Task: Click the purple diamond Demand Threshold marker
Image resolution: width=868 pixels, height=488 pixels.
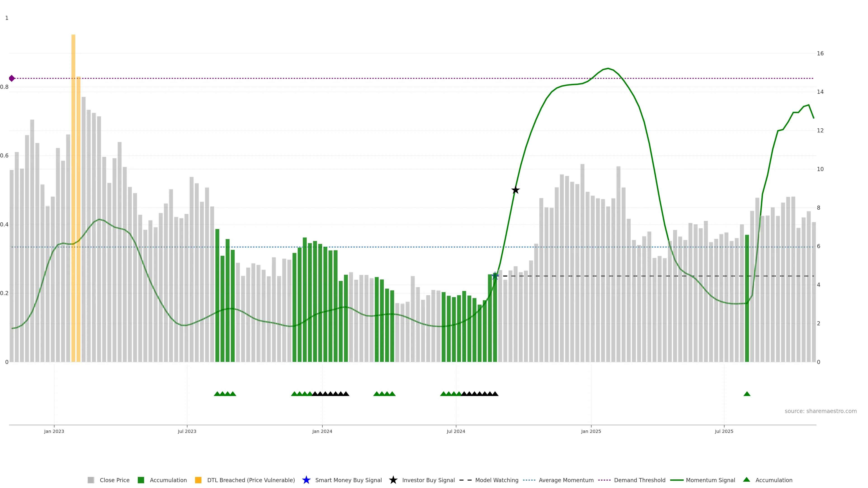Action: coord(12,78)
